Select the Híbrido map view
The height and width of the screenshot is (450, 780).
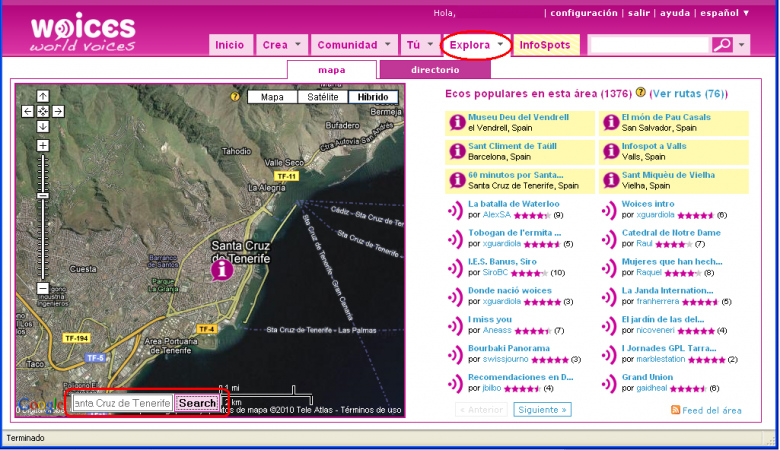click(373, 97)
